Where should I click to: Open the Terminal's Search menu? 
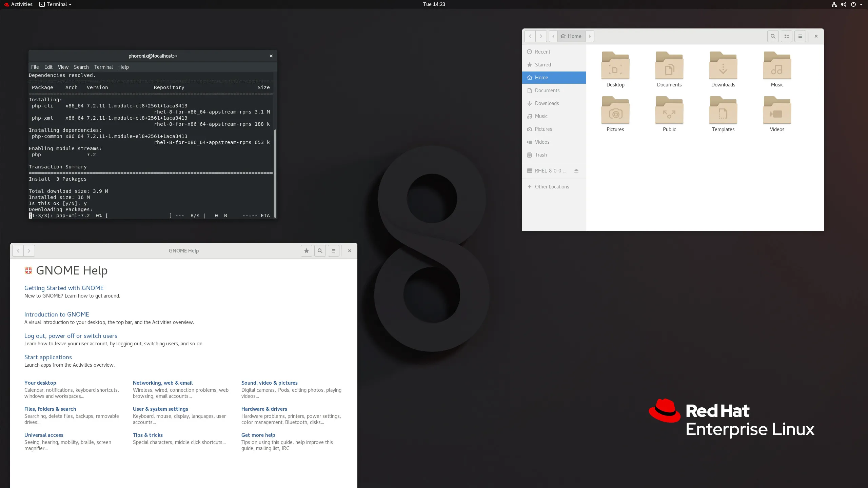click(x=81, y=67)
